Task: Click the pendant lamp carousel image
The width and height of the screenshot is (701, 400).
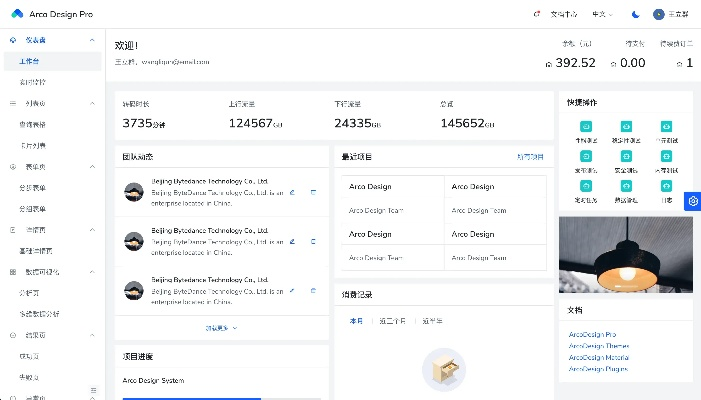Action: 626,255
